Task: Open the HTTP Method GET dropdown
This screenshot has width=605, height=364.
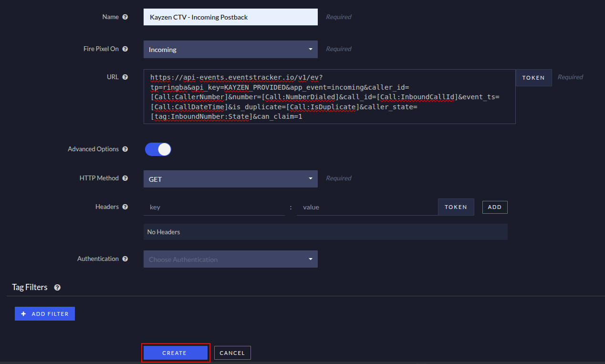Action: point(230,179)
